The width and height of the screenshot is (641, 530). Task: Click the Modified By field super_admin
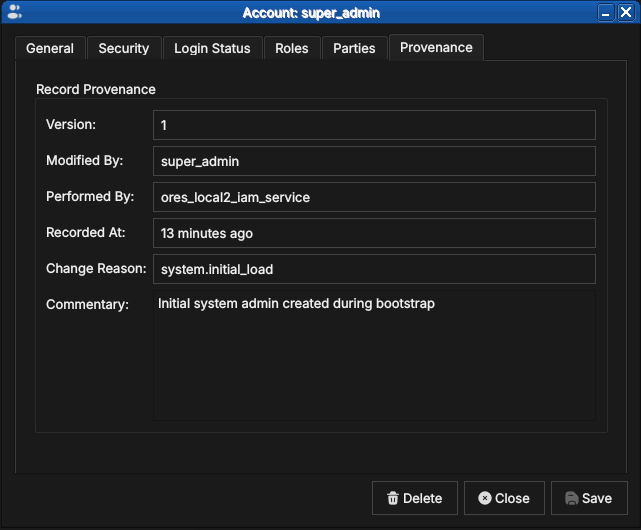point(374,161)
